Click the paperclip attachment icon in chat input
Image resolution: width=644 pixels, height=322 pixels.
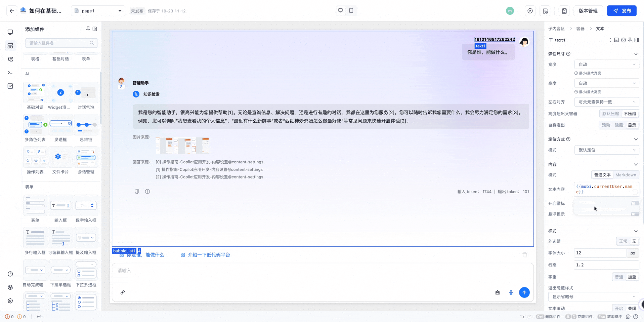tap(123, 292)
